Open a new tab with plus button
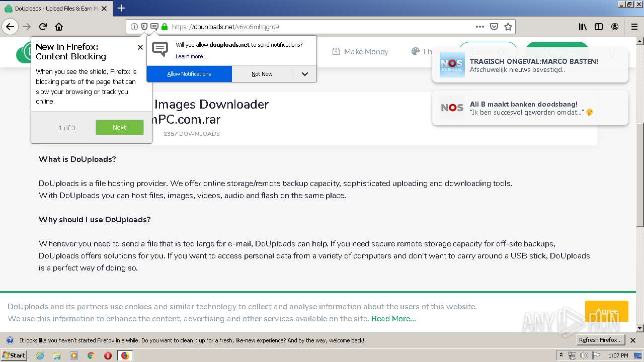The image size is (644, 362). pos(121,8)
